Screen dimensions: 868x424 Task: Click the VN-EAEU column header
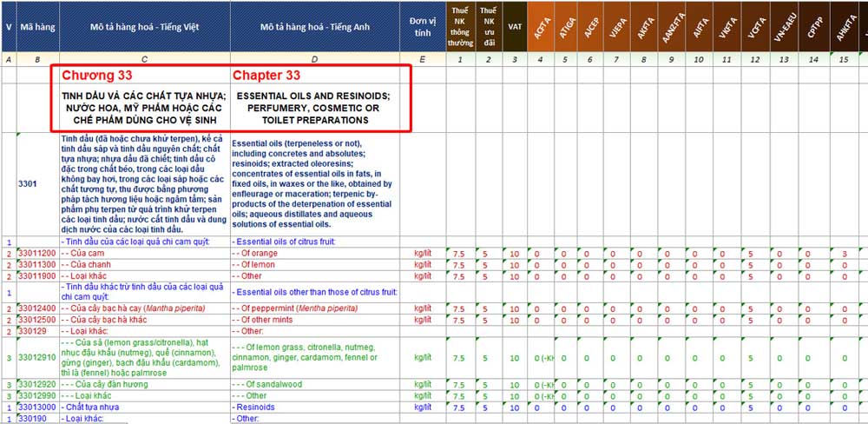[784, 27]
